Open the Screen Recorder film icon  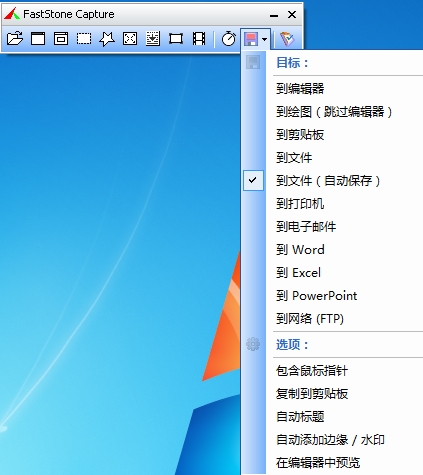pyautogui.click(x=199, y=39)
